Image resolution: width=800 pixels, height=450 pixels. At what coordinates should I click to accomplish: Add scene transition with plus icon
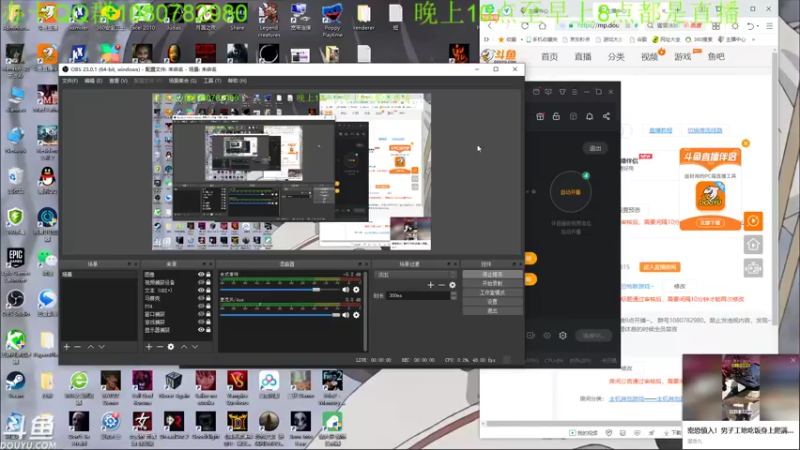tap(431, 285)
